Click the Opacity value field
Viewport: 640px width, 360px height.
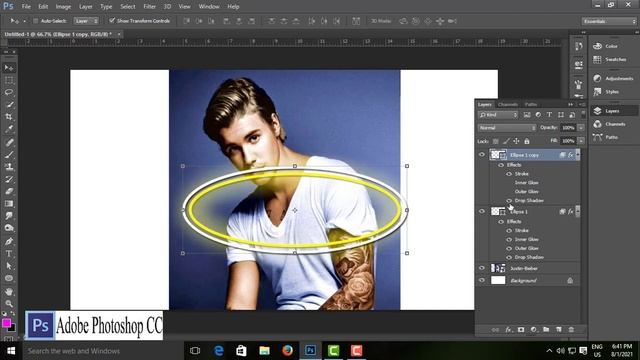pos(568,128)
